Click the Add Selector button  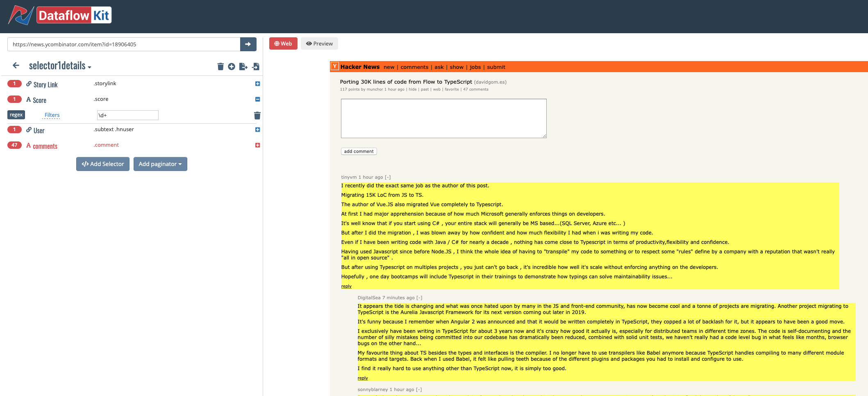coord(103,164)
